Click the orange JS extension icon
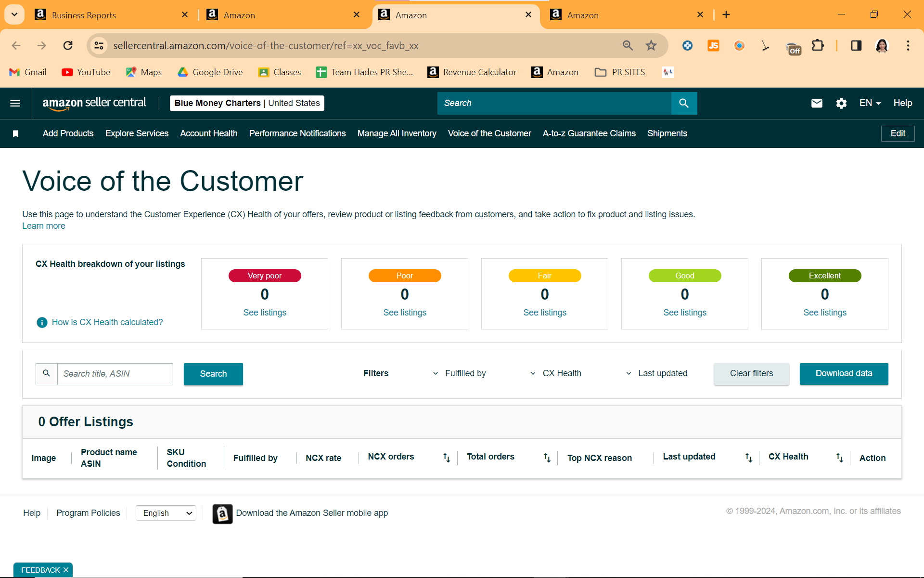This screenshot has height=578, width=924. (713, 45)
